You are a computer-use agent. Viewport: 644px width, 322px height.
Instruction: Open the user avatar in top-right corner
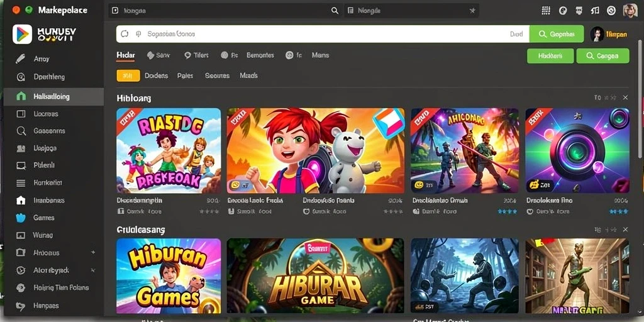coord(630,11)
